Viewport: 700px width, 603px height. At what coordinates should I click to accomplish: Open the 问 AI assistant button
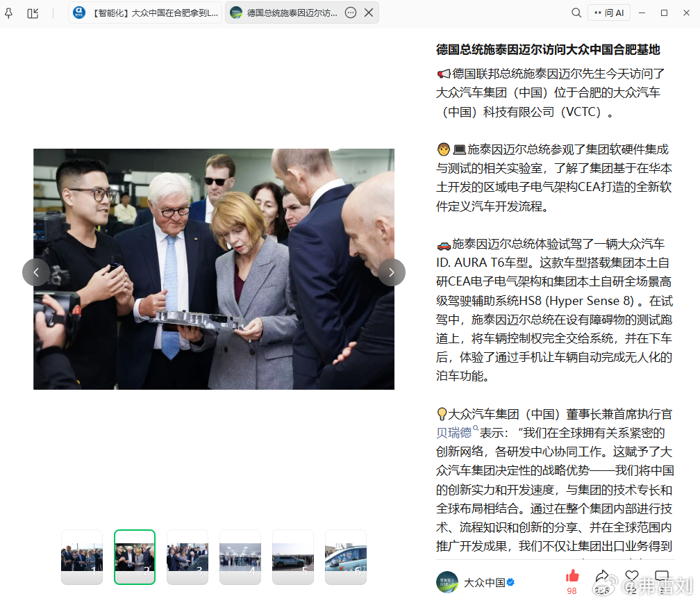click(609, 13)
